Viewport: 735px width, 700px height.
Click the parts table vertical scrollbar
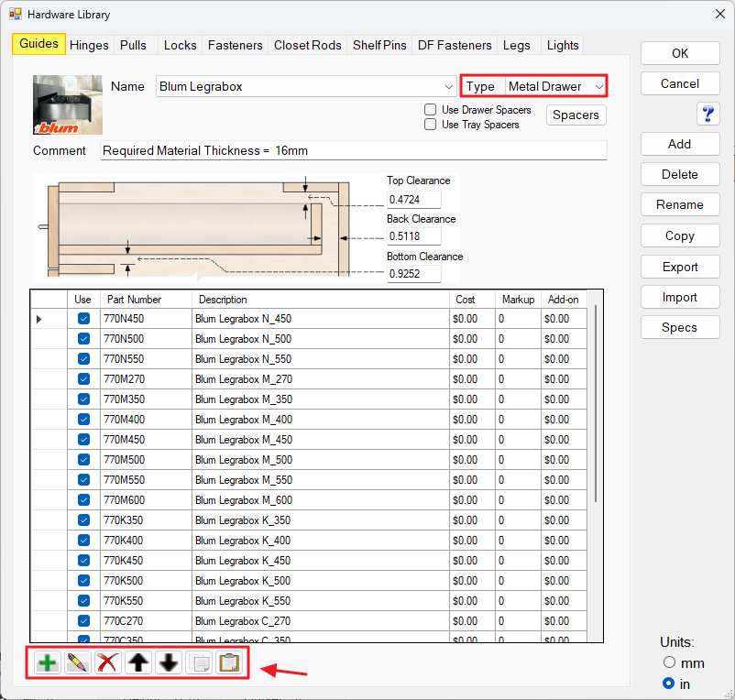pyautogui.click(x=596, y=403)
